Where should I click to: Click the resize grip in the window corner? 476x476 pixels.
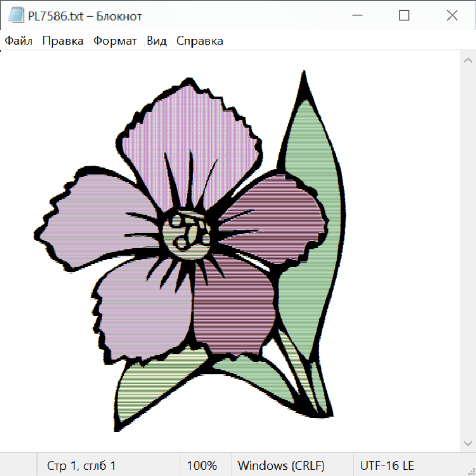coord(471,471)
